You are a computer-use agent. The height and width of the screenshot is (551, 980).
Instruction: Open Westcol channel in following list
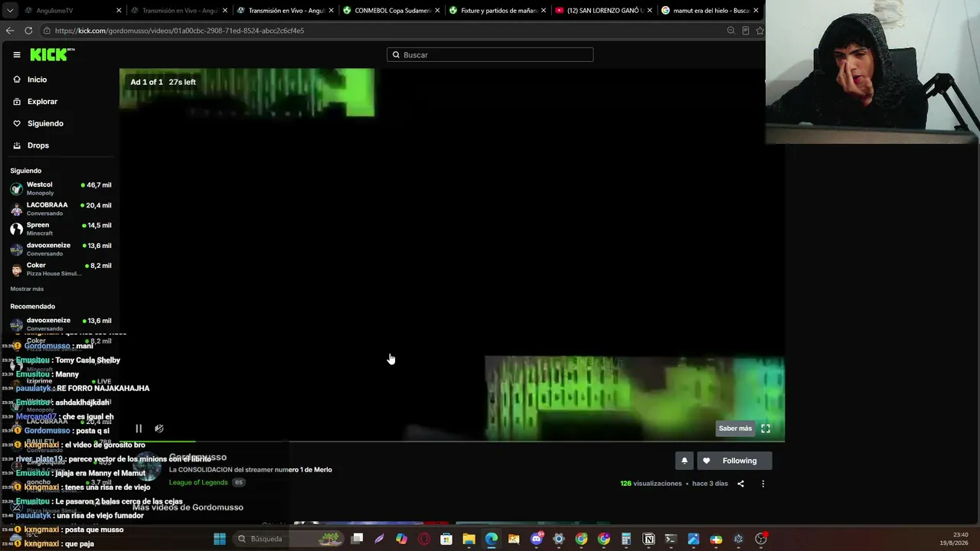60,188
